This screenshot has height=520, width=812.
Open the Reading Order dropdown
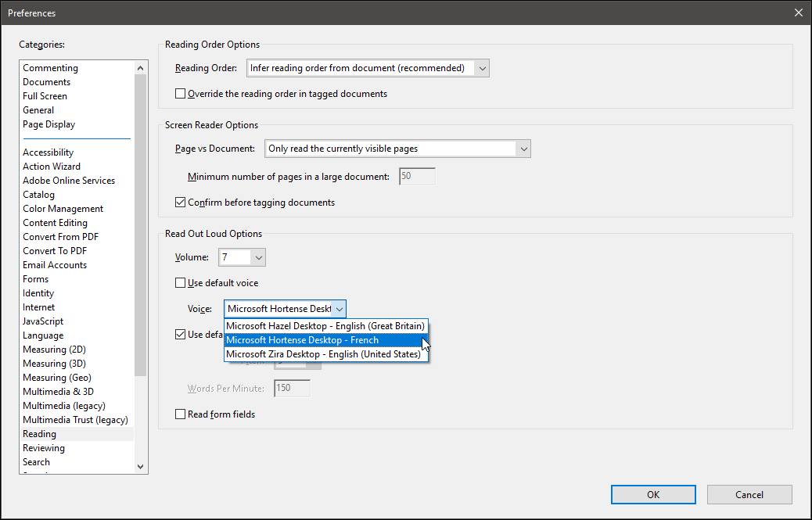tap(482, 68)
